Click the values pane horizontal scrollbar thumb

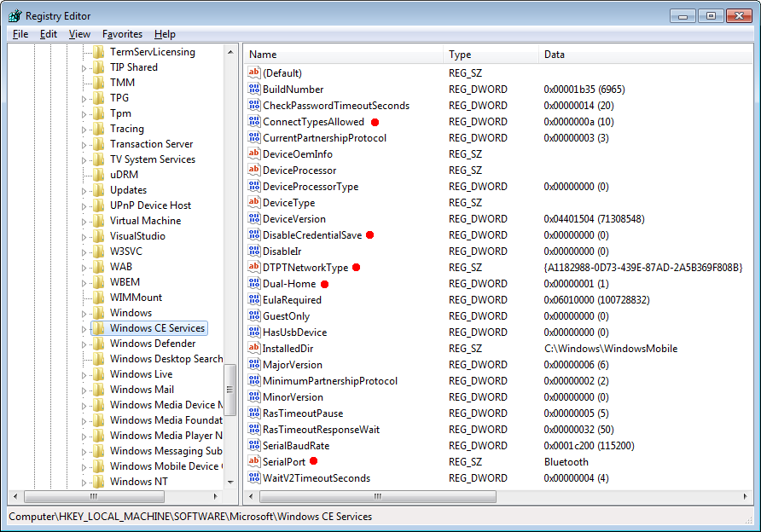tap(378, 496)
